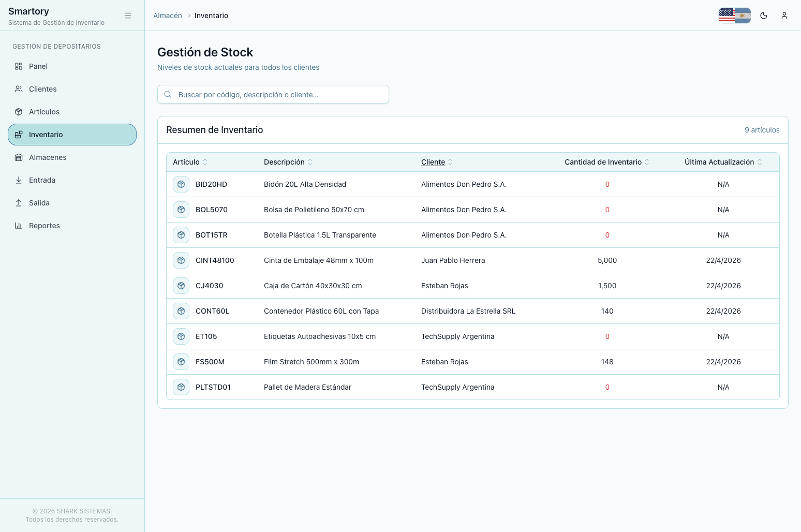Open Salida via its upload-arrow icon
801x532 pixels.
pyautogui.click(x=19, y=202)
